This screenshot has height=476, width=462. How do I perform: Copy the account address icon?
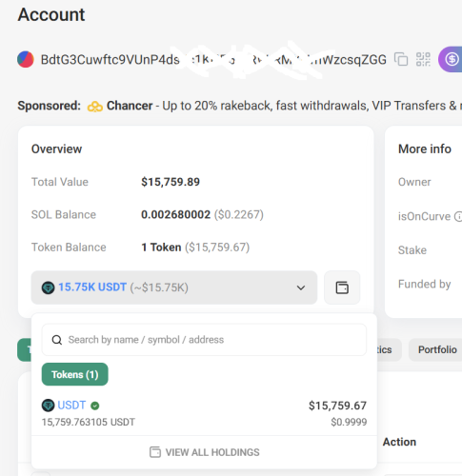click(x=401, y=59)
